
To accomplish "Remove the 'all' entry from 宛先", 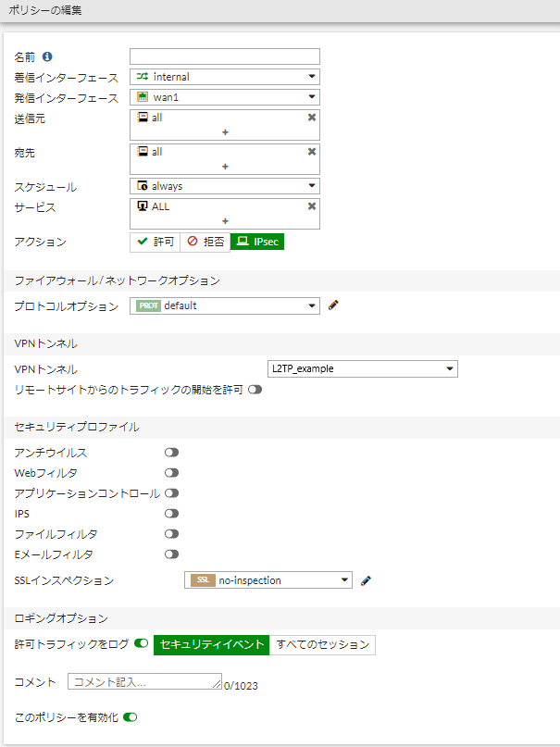I will [x=311, y=152].
